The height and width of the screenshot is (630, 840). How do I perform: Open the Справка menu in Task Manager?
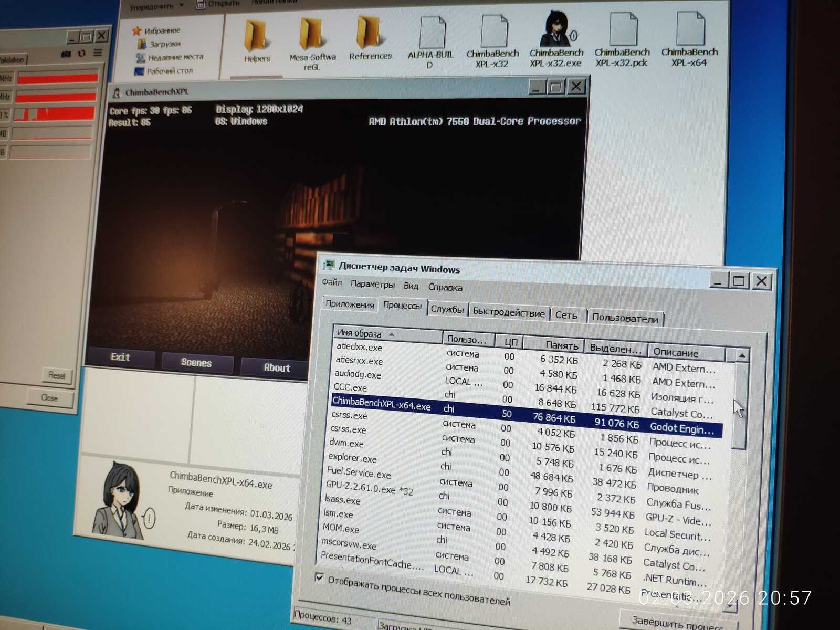point(445,288)
